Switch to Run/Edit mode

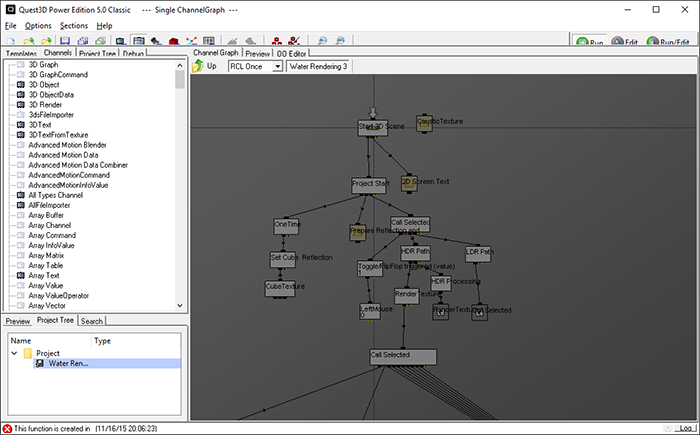[670, 42]
